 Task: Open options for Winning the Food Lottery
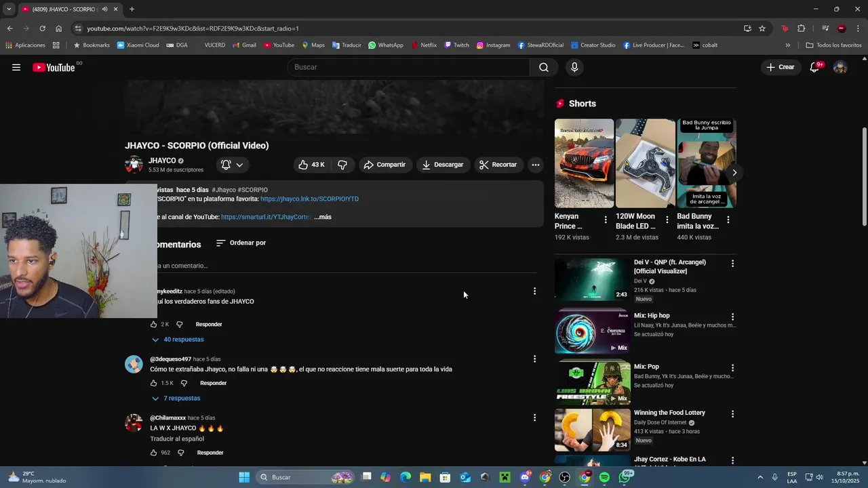pos(732,413)
